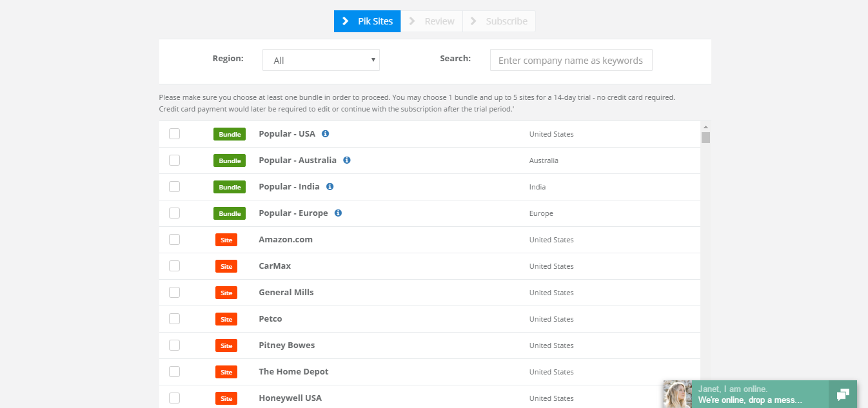This screenshot has width=868, height=408.
Task: Click the CarMax site name
Action: (275, 266)
